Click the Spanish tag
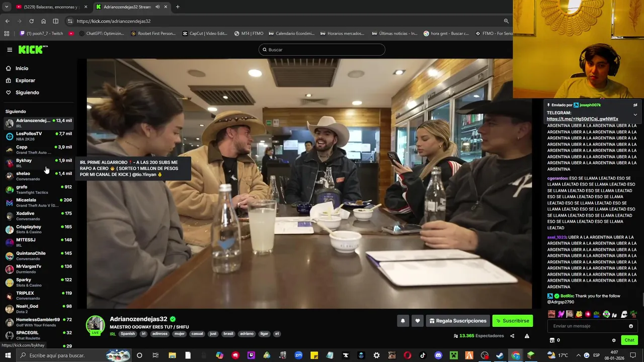644x362 pixels. pyautogui.click(x=128, y=334)
